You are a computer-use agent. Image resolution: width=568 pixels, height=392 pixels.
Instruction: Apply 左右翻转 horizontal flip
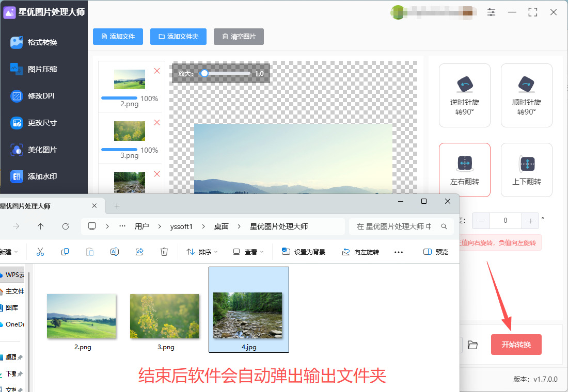point(464,170)
